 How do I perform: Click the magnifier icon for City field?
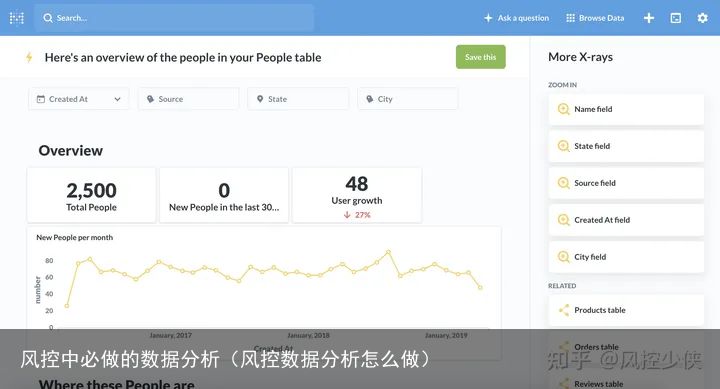(563, 257)
